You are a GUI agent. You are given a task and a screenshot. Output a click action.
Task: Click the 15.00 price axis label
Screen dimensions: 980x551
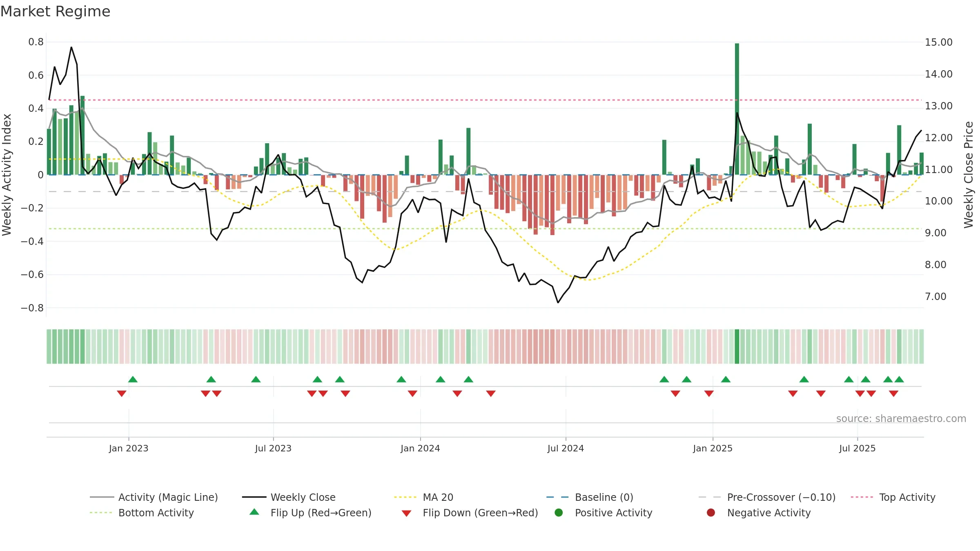click(x=938, y=42)
